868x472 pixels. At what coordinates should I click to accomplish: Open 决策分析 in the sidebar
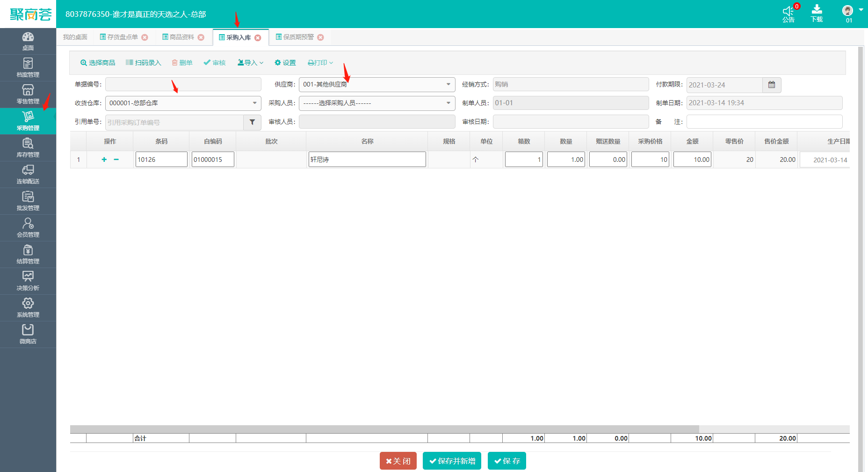28,281
